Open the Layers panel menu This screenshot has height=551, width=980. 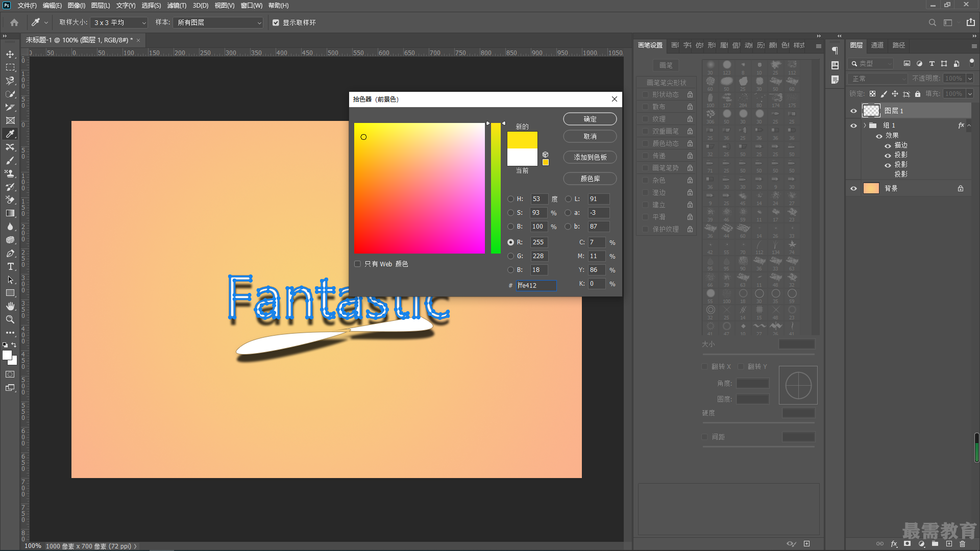[x=974, y=46]
